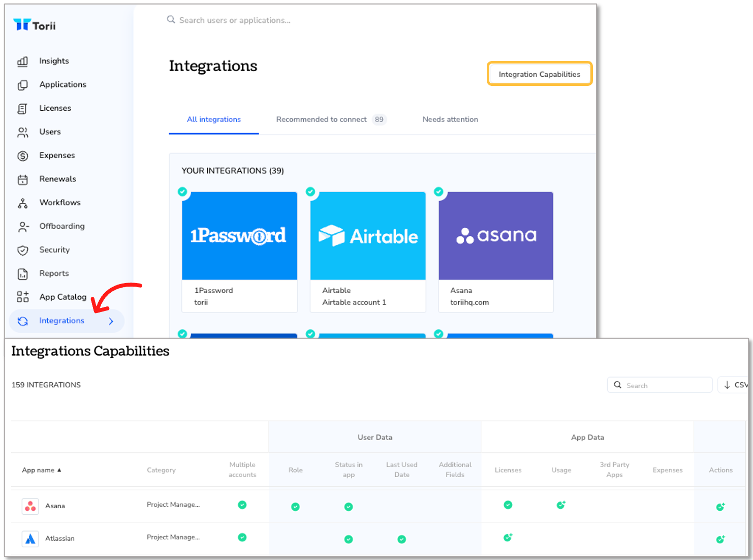Click the 3rd Party Apps column header
The height and width of the screenshot is (560, 753).
(x=614, y=470)
